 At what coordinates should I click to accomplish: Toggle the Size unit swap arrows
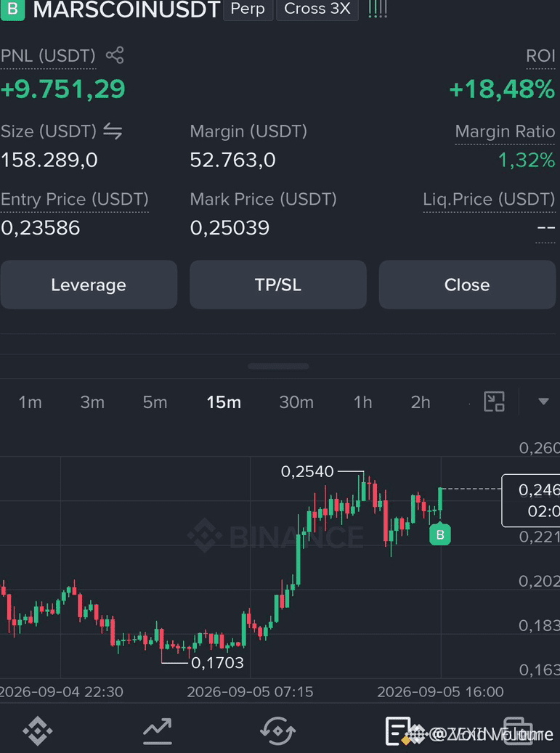coord(113,131)
